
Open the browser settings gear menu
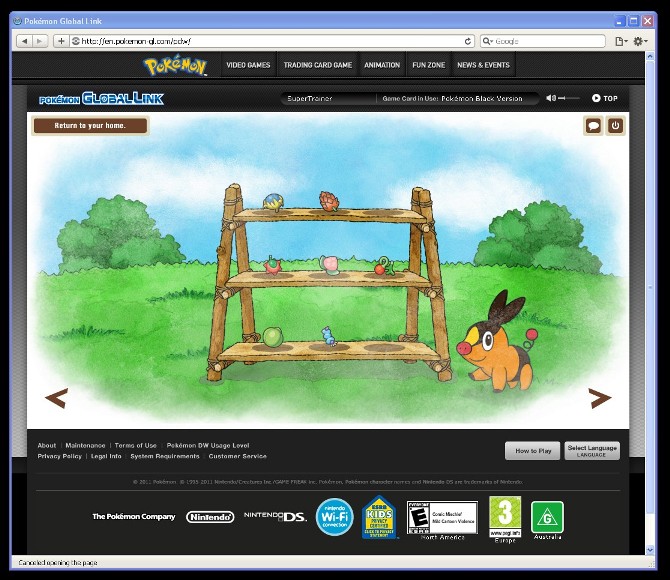(640, 41)
